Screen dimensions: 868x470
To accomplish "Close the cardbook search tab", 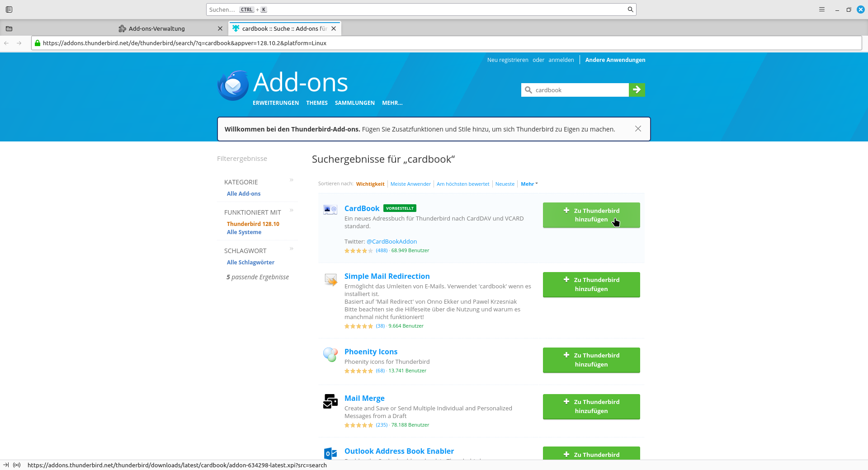I will coord(334,28).
